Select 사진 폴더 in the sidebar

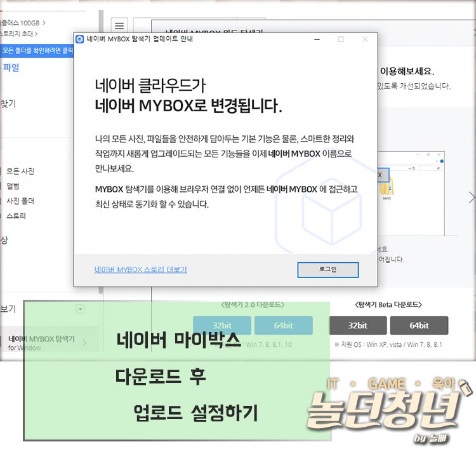[x=20, y=201]
